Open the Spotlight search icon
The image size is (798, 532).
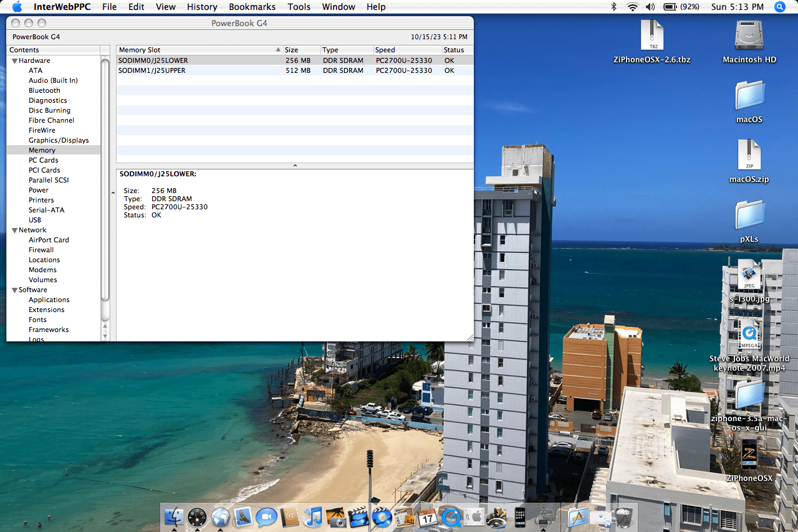(780, 7)
